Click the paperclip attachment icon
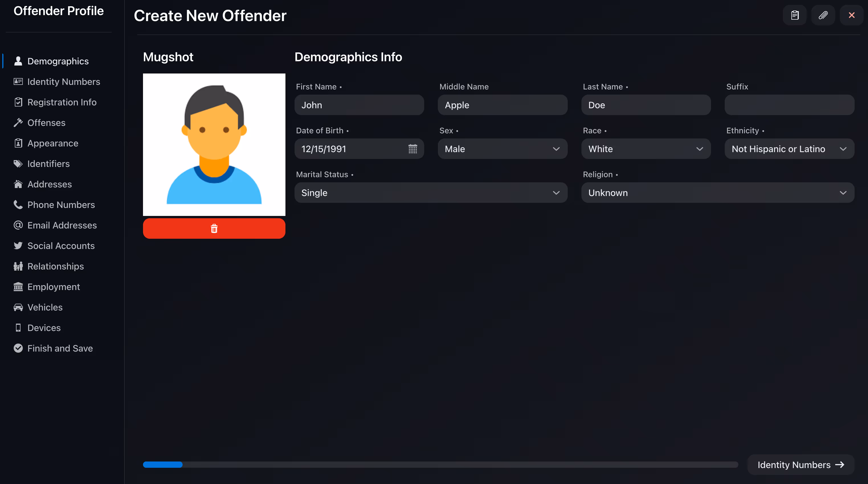Screen dimensions: 868x484 823,15
